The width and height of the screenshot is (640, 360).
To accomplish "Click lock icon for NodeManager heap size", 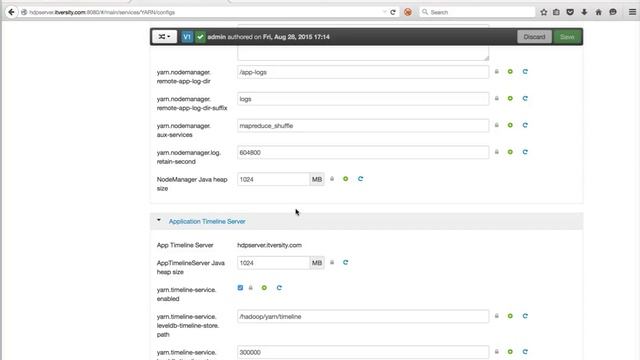I will pyautogui.click(x=332, y=179).
